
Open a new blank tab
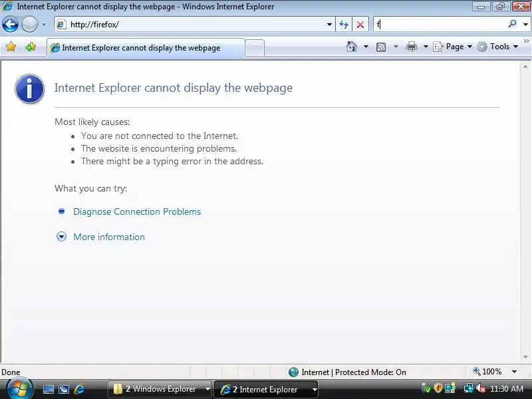[x=255, y=48]
